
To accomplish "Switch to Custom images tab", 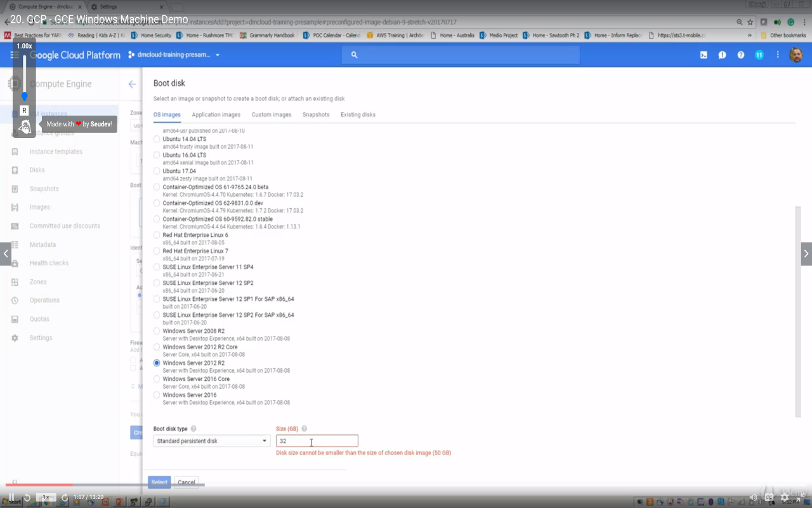I will click(x=272, y=115).
